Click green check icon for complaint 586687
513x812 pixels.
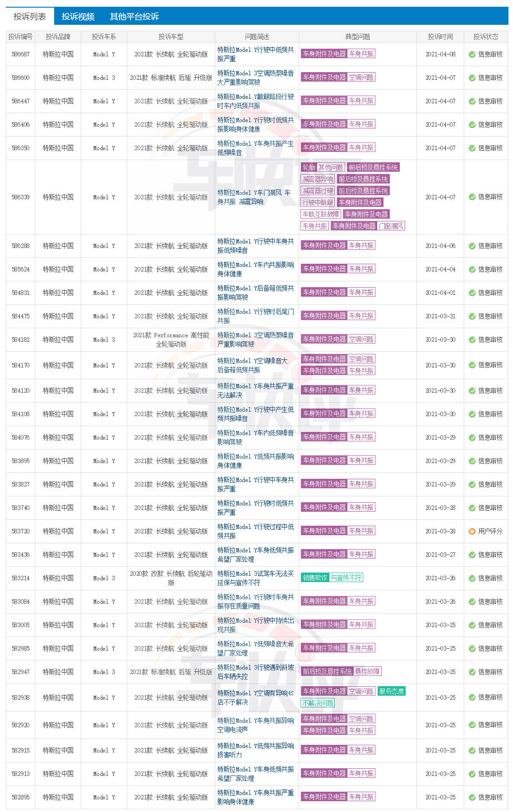click(472, 55)
